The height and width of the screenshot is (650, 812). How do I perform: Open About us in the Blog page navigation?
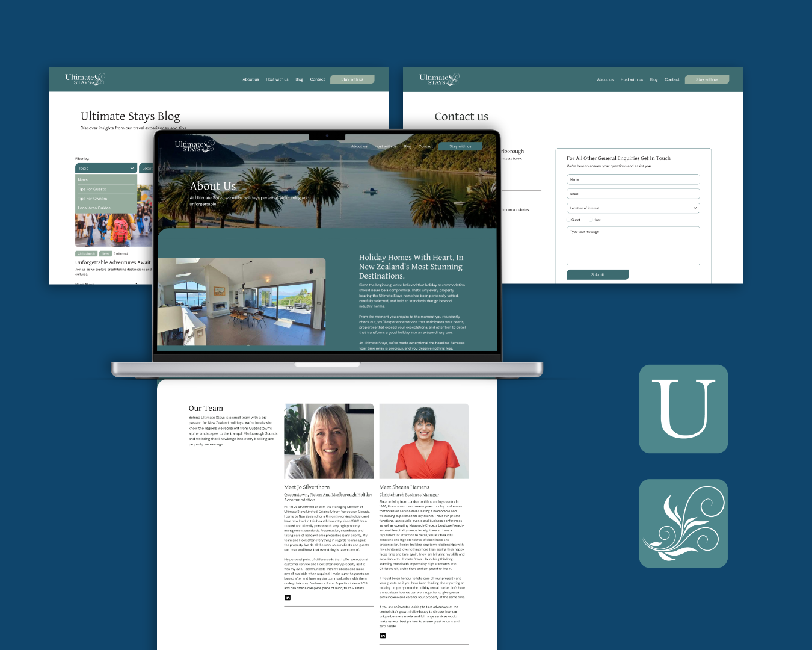(251, 79)
